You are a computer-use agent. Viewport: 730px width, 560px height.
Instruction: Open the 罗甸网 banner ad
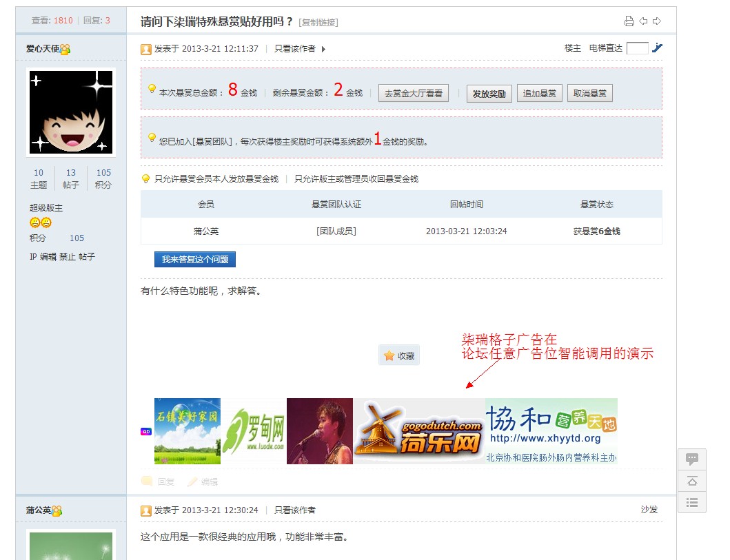click(x=254, y=431)
